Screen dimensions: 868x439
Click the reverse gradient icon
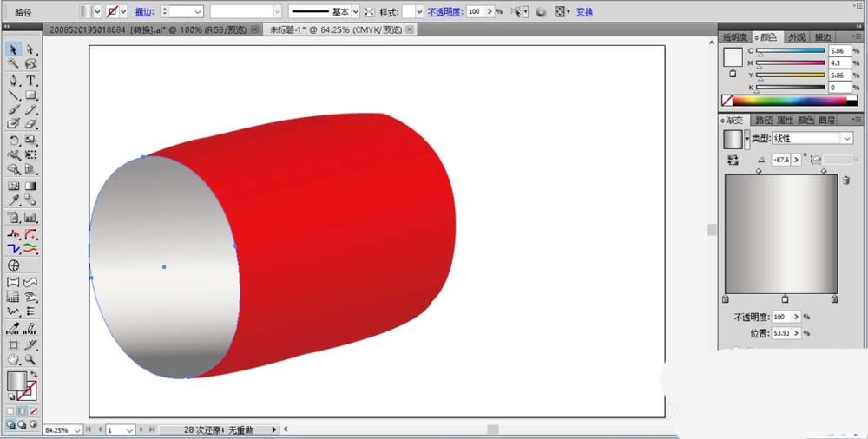pyautogui.click(x=733, y=160)
